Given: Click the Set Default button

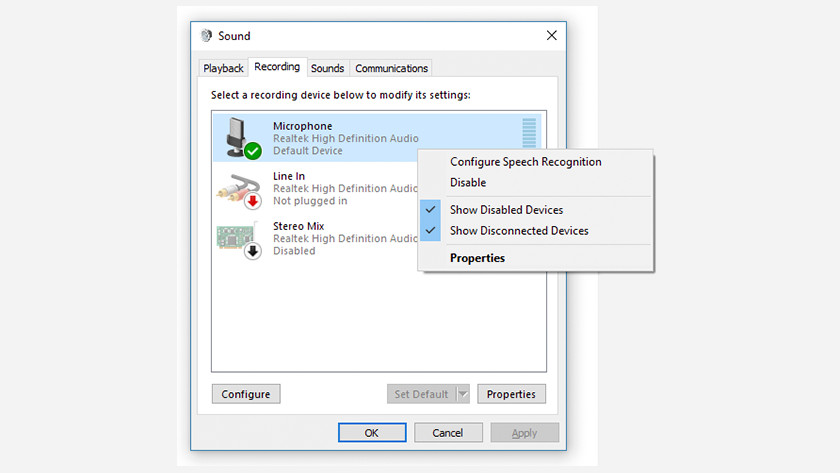Looking at the screenshot, I should 422,394.
